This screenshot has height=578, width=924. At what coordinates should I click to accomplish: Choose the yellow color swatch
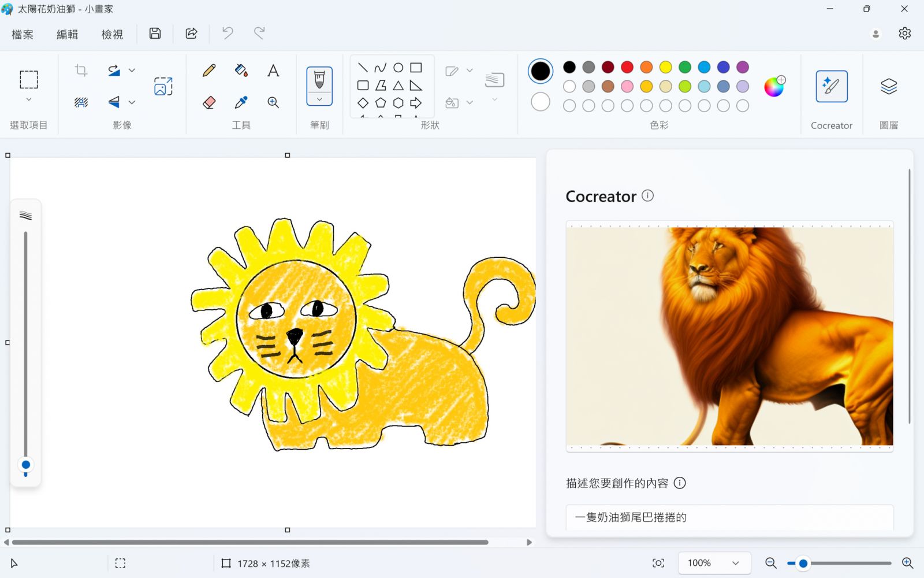pos(666,67)
